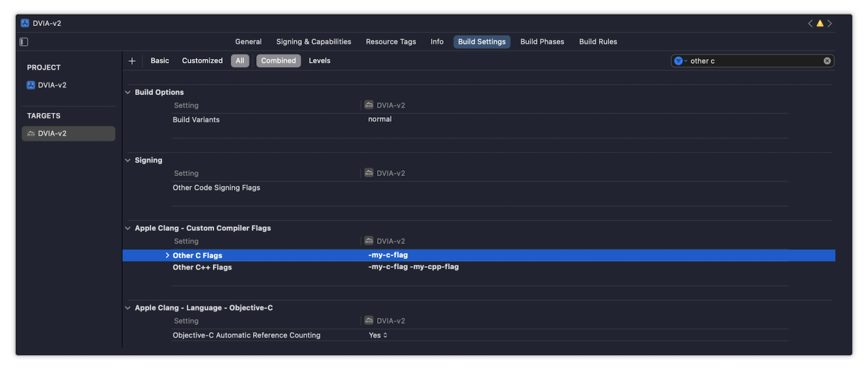Image resolution: width=868 pixels, height=369 pixels.
Task: Click the plus add build setting icon
Action: click(x=132, y=61)
